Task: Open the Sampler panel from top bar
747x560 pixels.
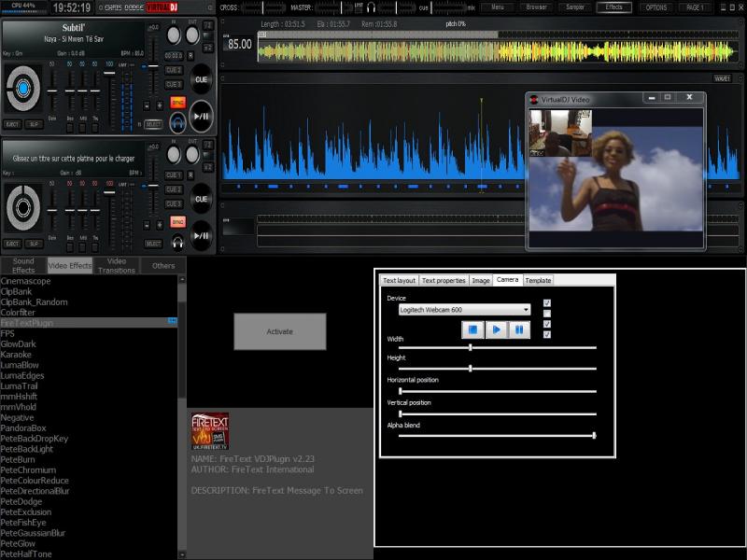Action: [575, 7]
